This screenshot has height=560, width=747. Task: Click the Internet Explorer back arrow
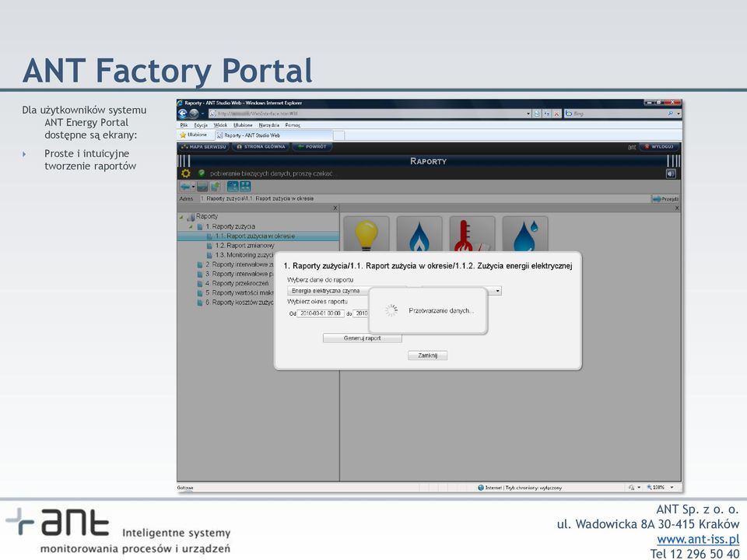182,114
